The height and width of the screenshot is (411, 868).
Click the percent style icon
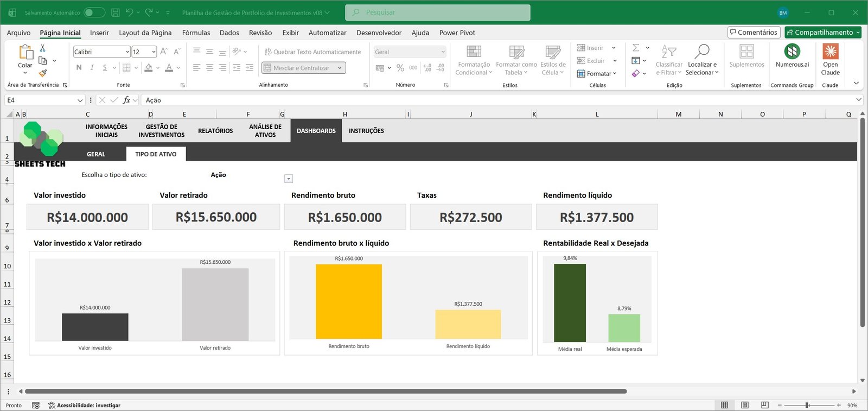(x=400, y=68)
